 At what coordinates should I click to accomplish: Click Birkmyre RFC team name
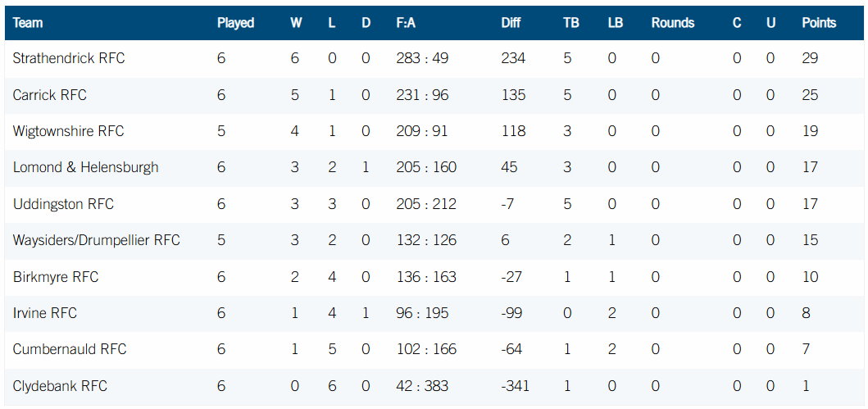55,277
